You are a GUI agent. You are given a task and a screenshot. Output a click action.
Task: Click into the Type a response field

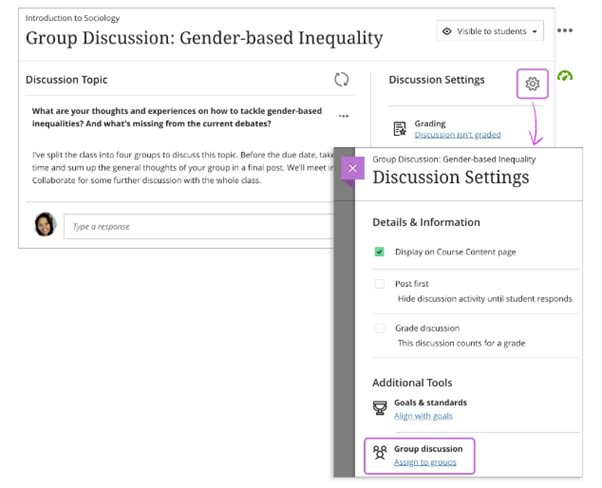coord(200,227)
